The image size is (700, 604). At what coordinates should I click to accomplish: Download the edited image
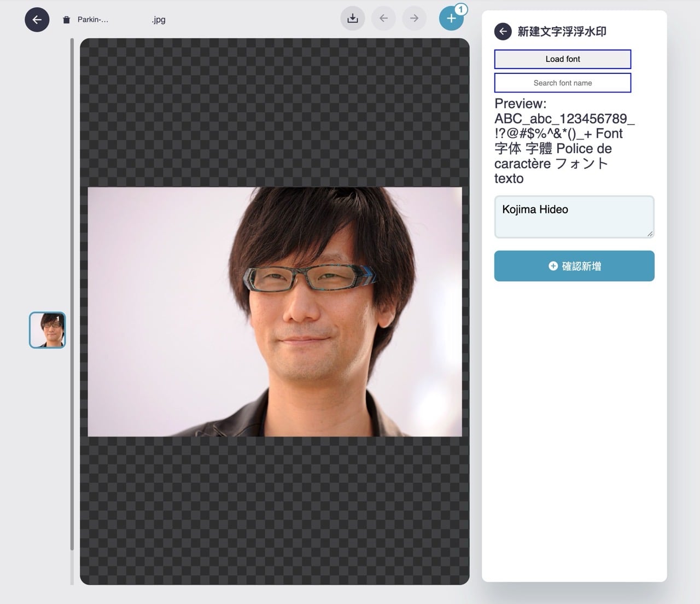(353, 19)
